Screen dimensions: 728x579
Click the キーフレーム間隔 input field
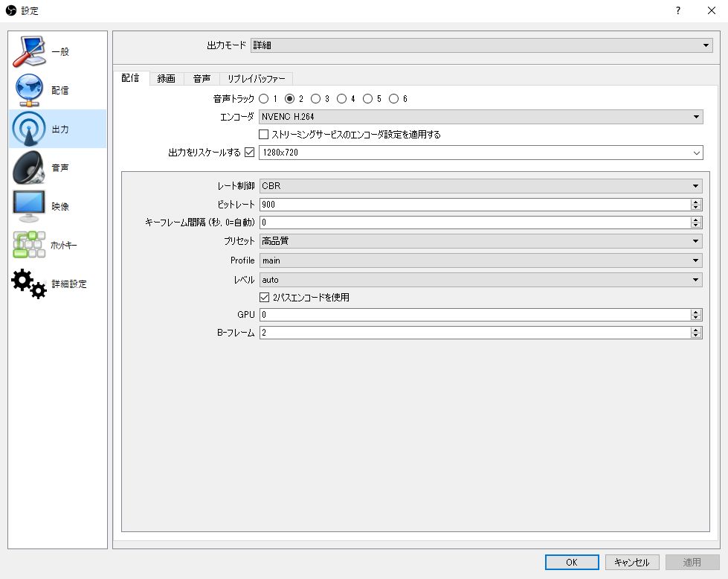474,222
